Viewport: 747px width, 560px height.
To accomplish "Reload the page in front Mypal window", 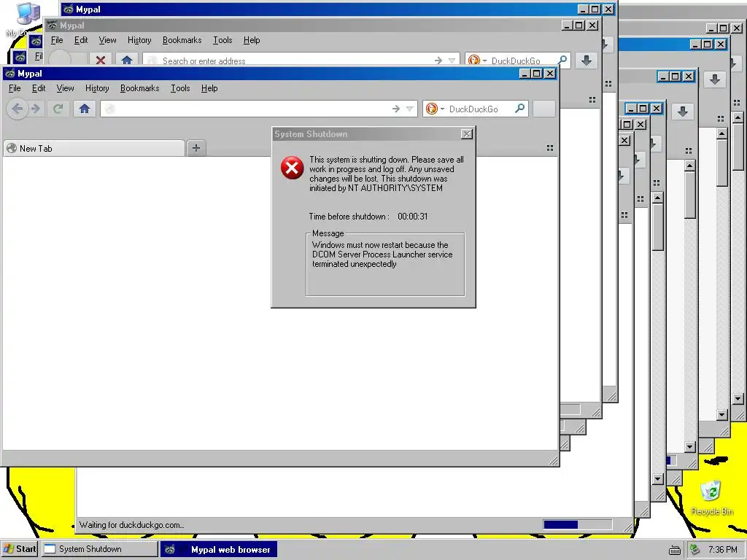I will coord(58,109).
